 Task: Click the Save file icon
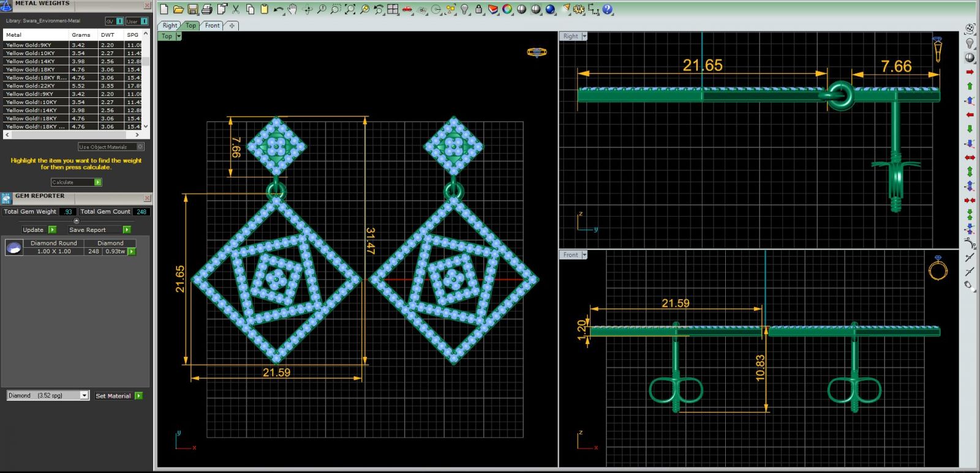click(x=192, y=9)
